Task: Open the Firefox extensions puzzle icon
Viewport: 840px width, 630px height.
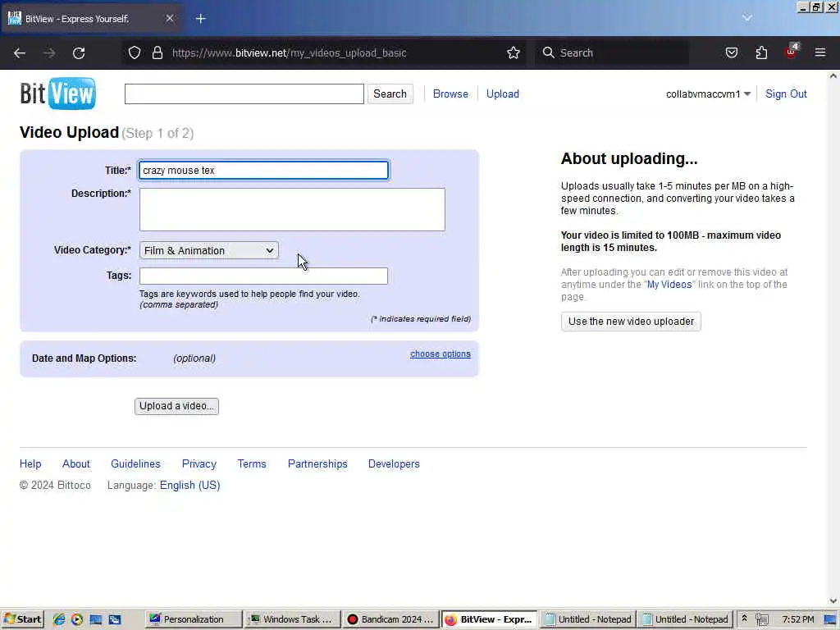Action: tap(761, 52)
